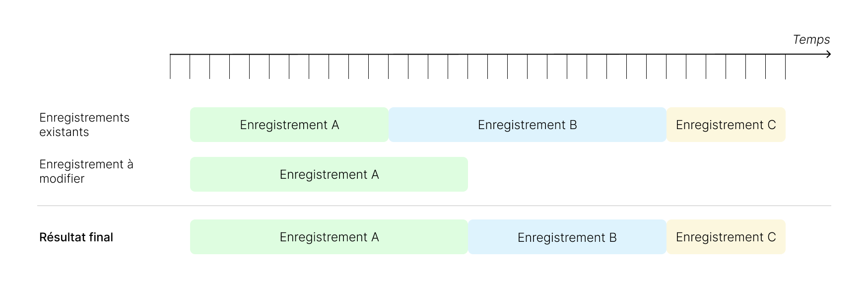Select Enregistrement C in the final result row
This screenshot has height=286, width=868.
point(726,237)
